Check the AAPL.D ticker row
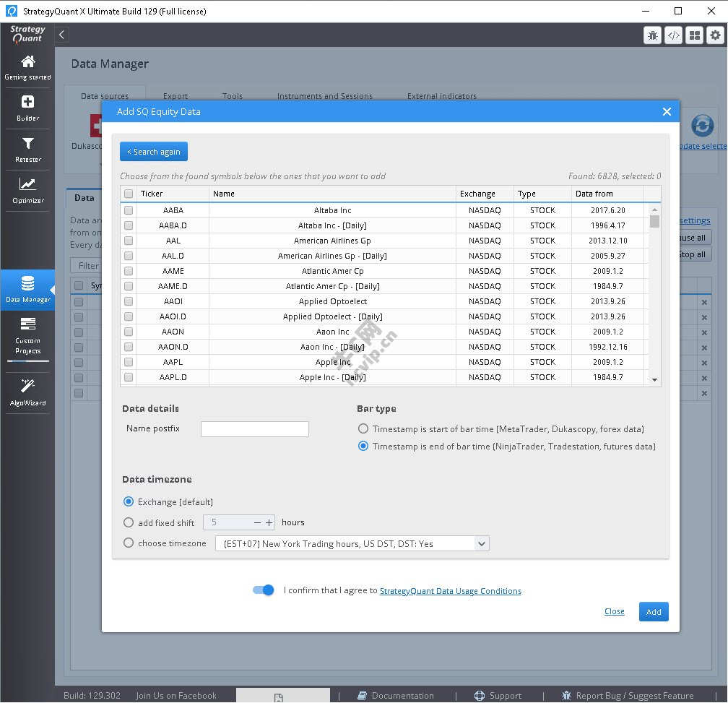The height and width of the screenshot is (703, 728). 129,377
